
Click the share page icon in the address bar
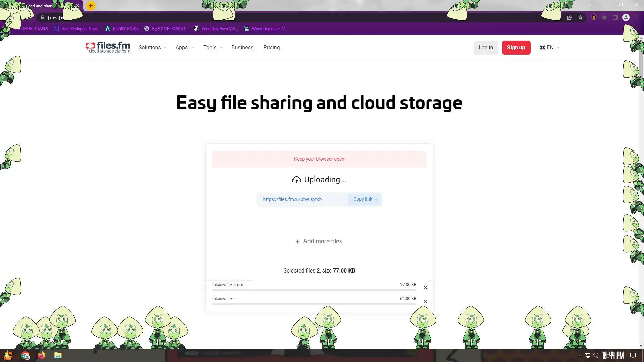(569, 18)
